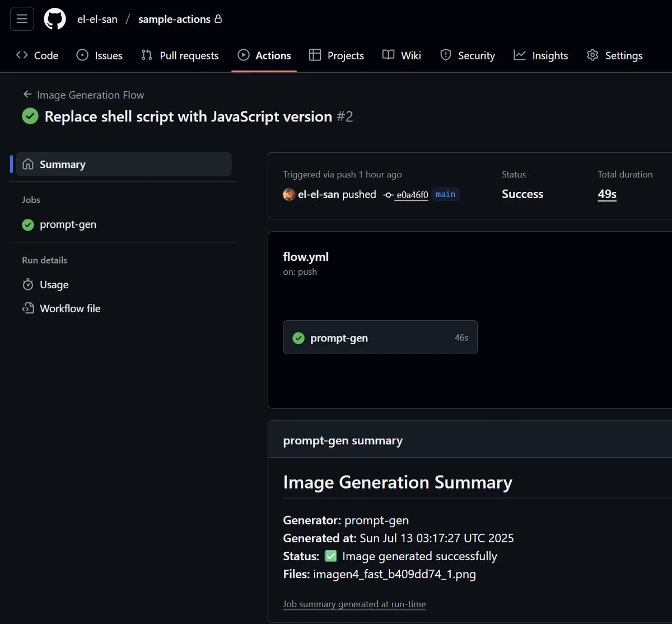This screenshot has width=672, height=624.
Task: Click the Usage stopwatch icon
Action: [28, 284]
